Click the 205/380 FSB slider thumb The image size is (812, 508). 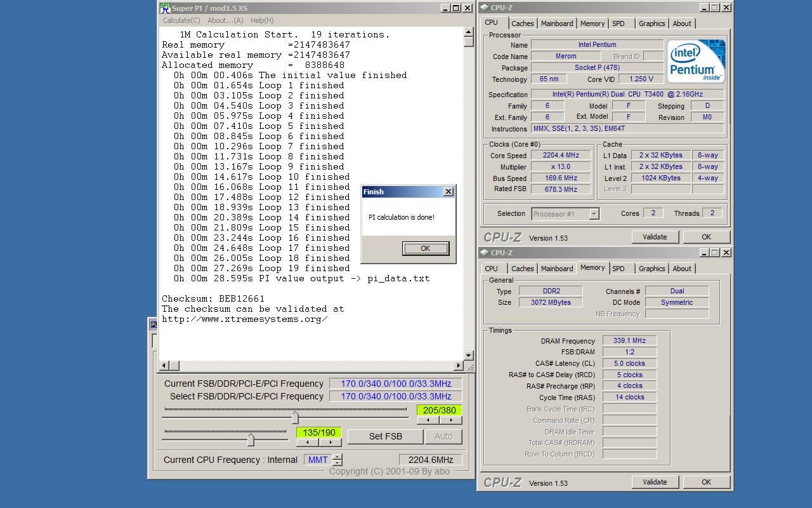pyautogui.click(x=295, y=417)
